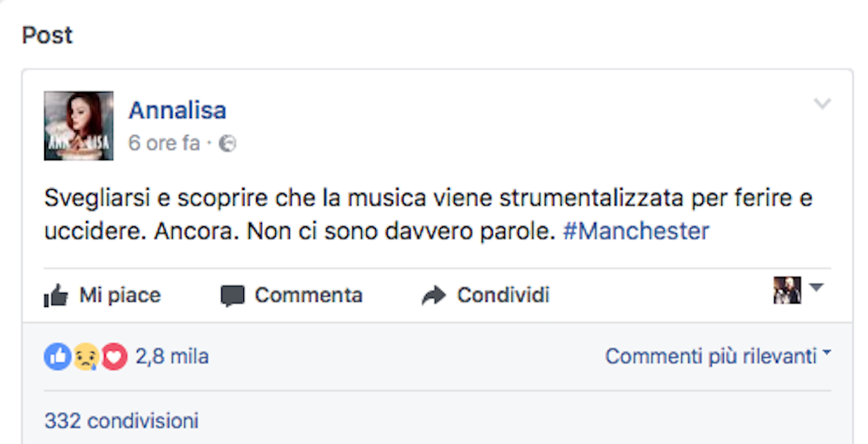Open the '2,8 mila' reactions count
This screenshot has height=444, width=868.
(x=172, y=356)
